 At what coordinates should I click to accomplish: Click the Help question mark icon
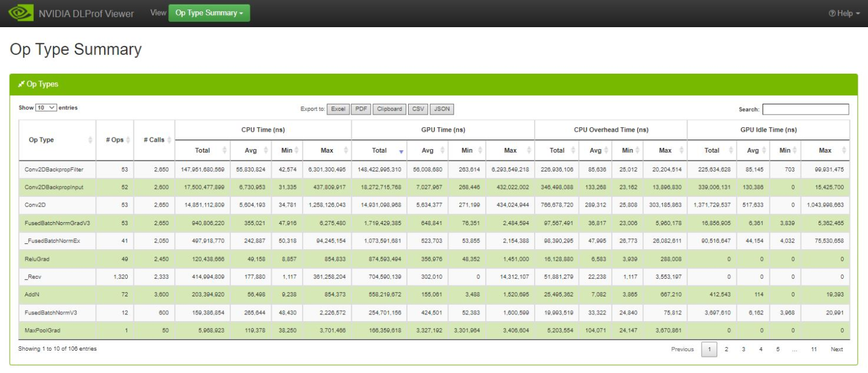(x=832, y=13)
